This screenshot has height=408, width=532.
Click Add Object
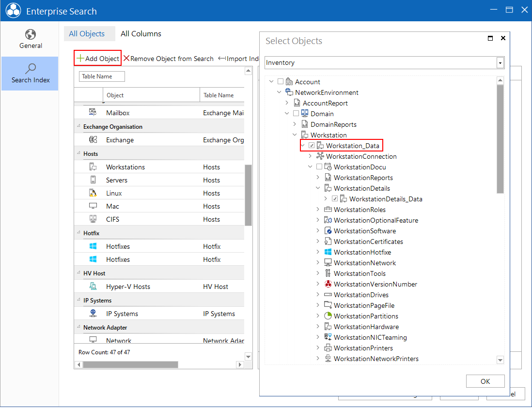tap(98, 59)
